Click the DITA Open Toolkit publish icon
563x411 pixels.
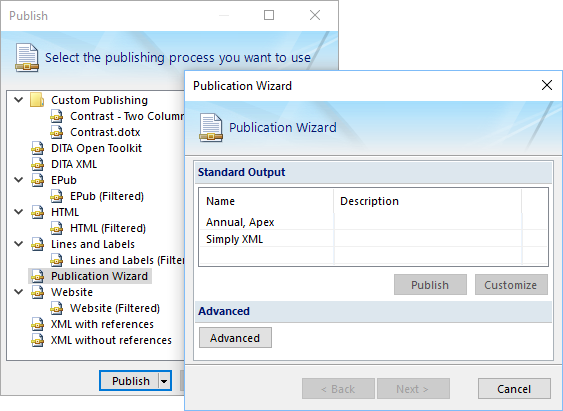(x=37, y=148)
